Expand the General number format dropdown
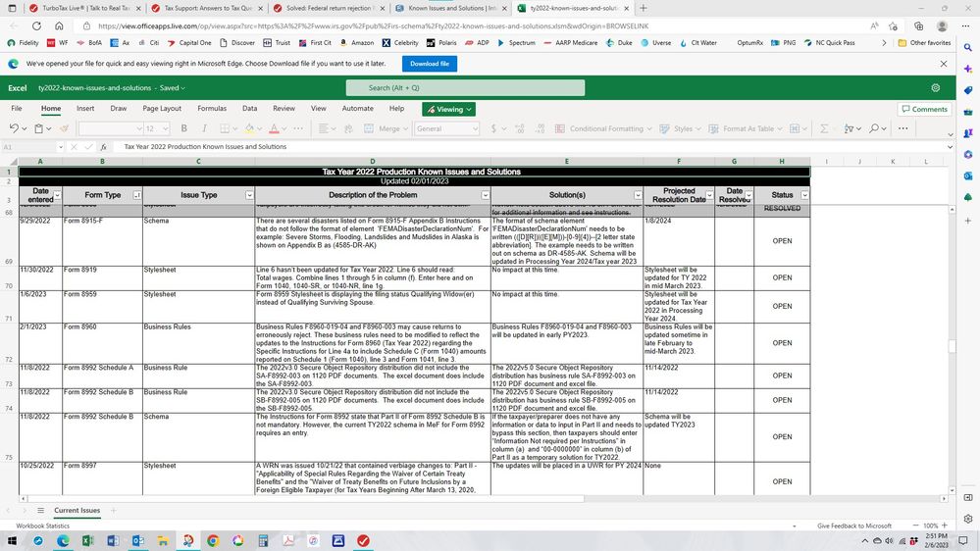Viewport: 980px width, 551px height. [475, 128]
